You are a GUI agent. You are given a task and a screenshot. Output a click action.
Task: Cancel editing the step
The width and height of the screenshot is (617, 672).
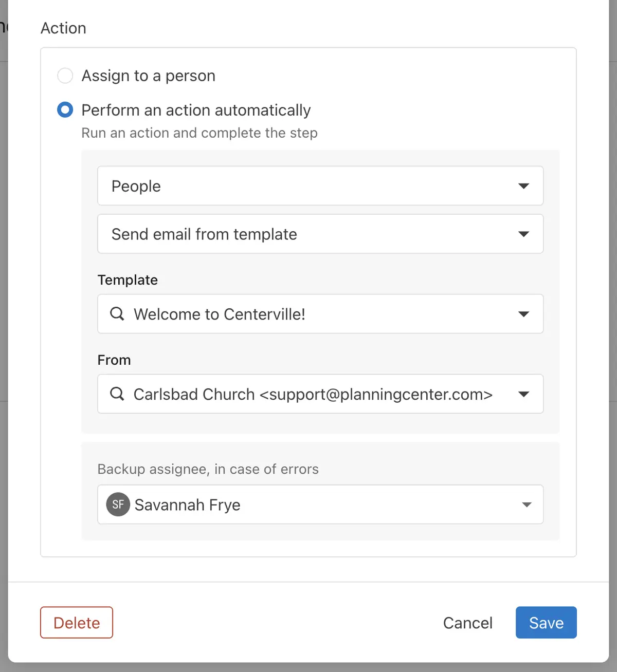(468, 623)
